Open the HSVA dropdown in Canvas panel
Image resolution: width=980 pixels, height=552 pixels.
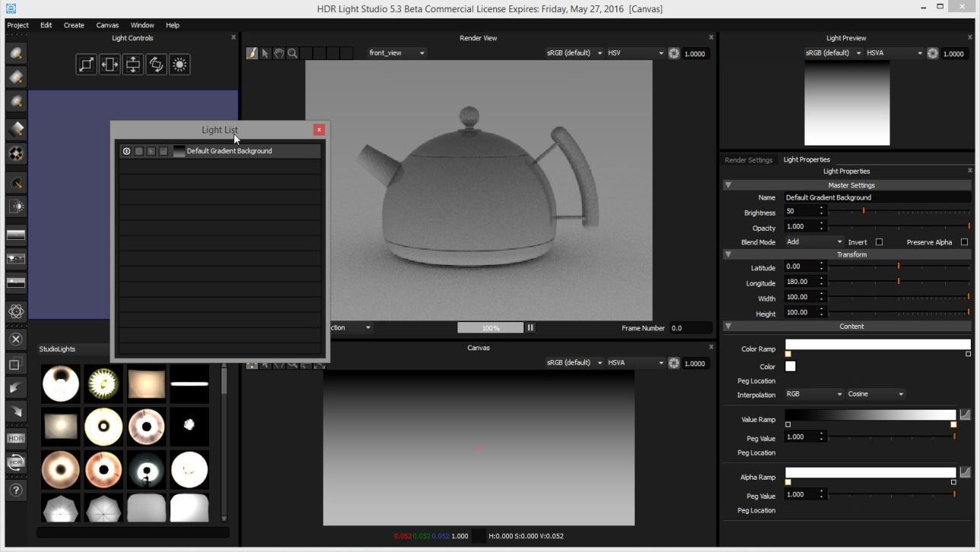pyautogui.click(x=636, y=362)
